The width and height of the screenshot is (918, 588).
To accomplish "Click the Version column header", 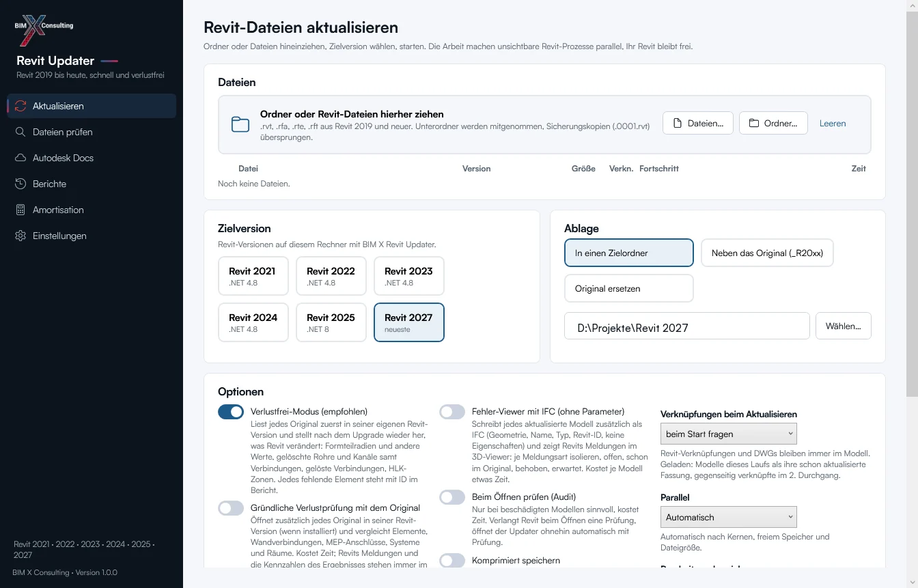I will coord(477,169).
